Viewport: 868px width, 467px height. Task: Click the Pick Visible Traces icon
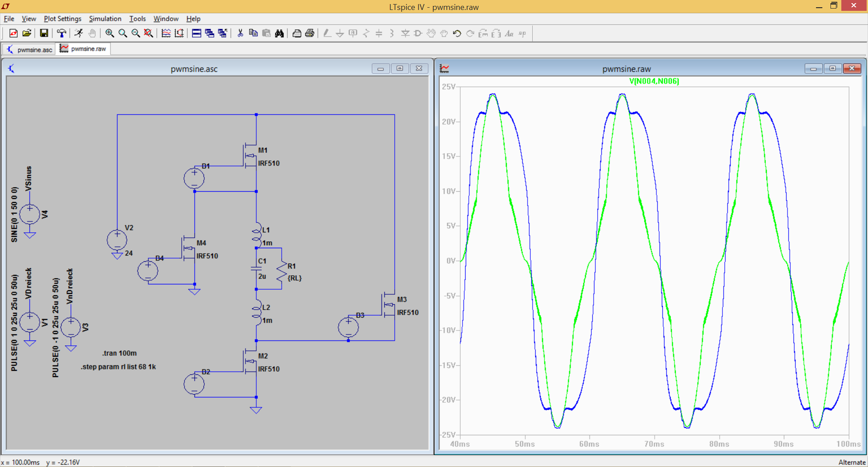click(166, 33)
